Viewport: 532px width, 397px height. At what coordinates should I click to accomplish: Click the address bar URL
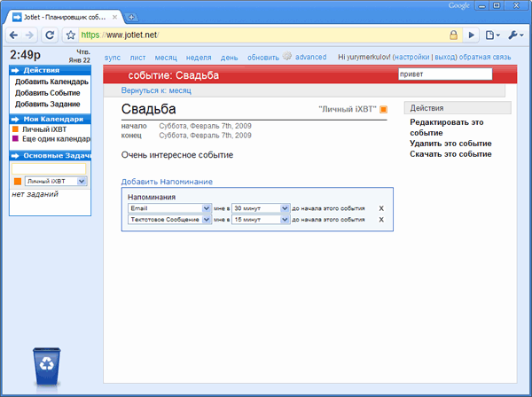pos(120,35)
